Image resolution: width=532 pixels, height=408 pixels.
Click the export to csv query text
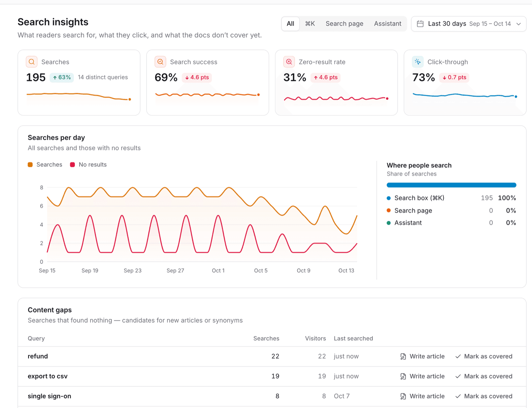coord(48,376)
